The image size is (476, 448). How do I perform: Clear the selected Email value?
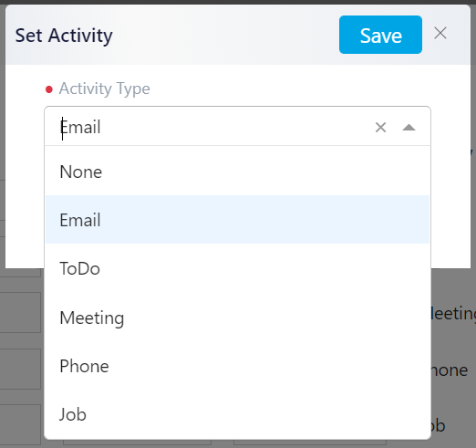click(x=380, y=127)
